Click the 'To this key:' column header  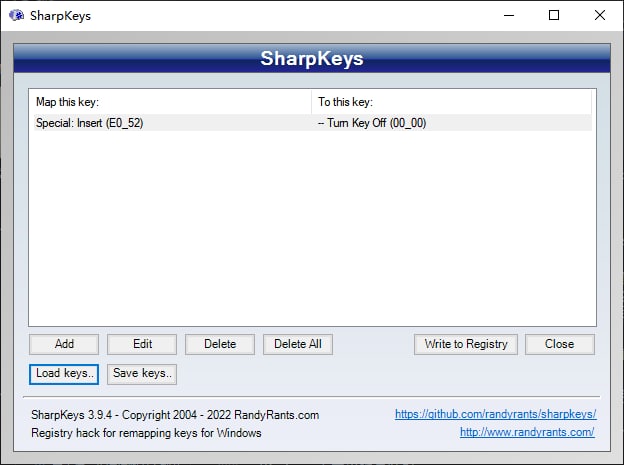pyautogui.click(x=450, y=102)
